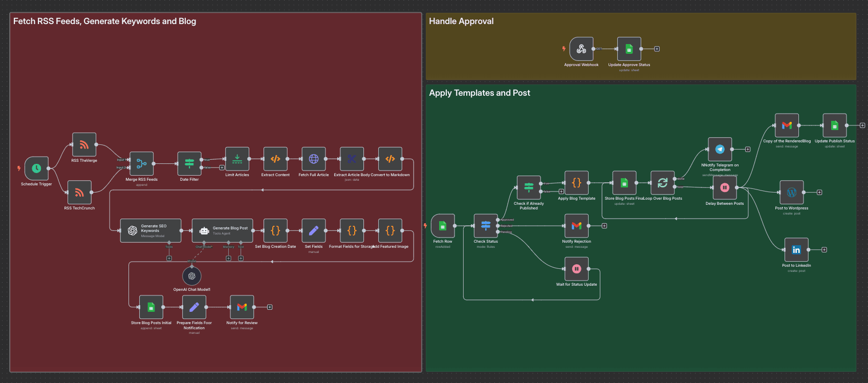Screen dimensions: 868x383
Task: Open the Check Status switch node
Action: point(486,226)
